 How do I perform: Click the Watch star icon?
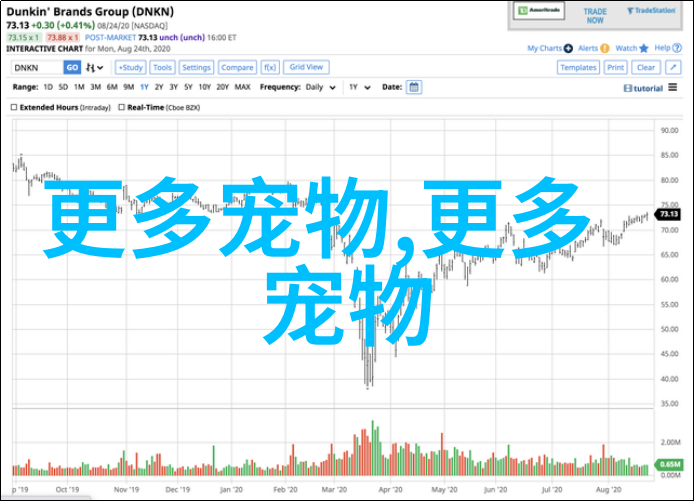[x=644, y=48]
